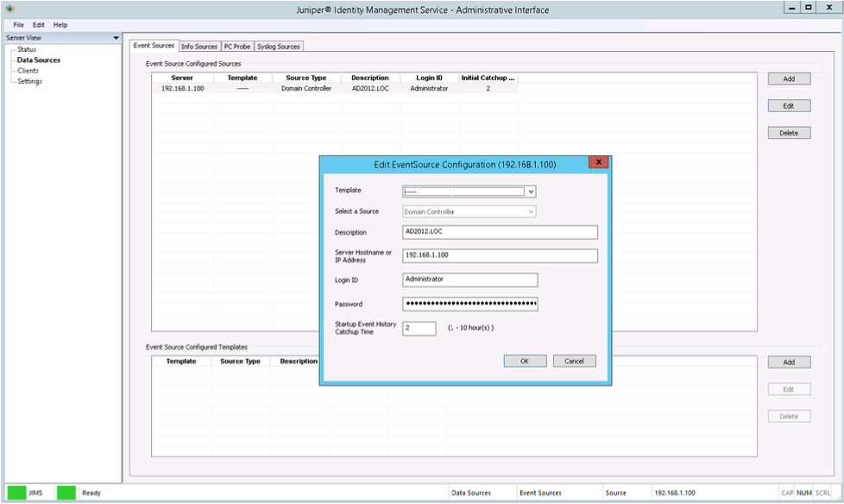
Task: Open the File menu
Action: pos(19,25)
